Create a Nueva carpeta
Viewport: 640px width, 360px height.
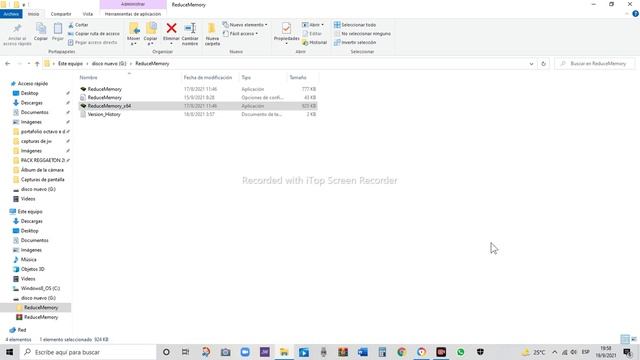tap(212, 34)
